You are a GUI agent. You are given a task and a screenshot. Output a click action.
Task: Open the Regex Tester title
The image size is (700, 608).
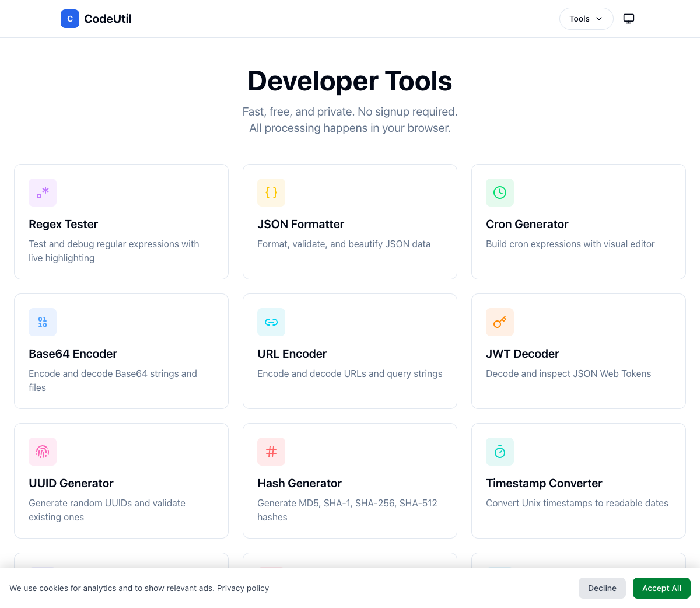tap(63, 224)
